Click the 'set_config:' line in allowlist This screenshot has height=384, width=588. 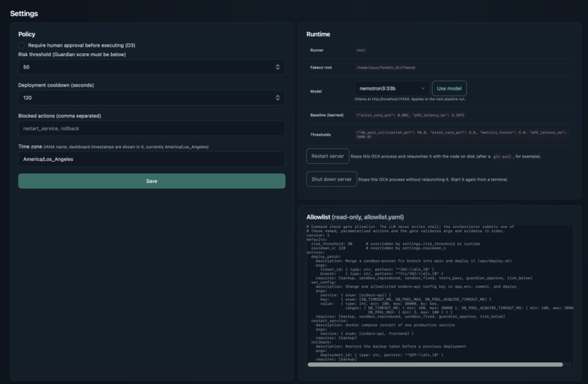coord(324,282)
